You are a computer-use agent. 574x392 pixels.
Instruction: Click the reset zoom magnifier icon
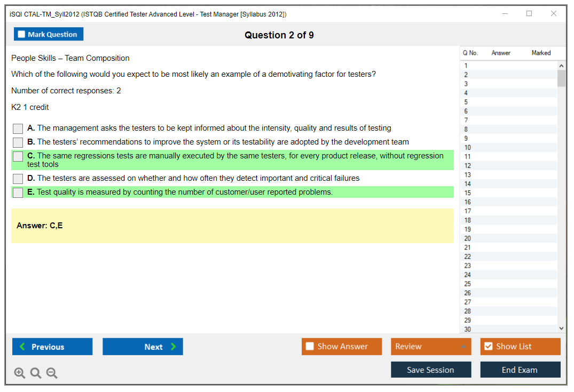coord(36,373)
